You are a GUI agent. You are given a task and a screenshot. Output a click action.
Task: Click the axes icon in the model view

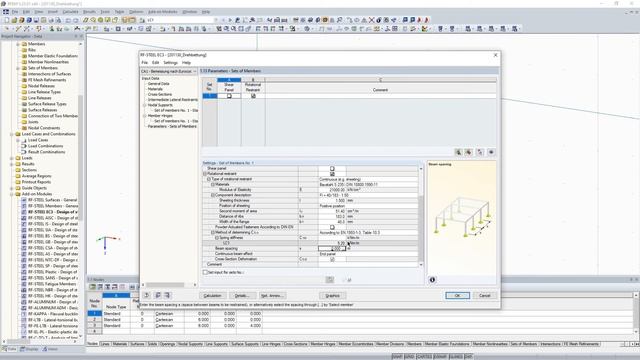(x=106, y=244)
